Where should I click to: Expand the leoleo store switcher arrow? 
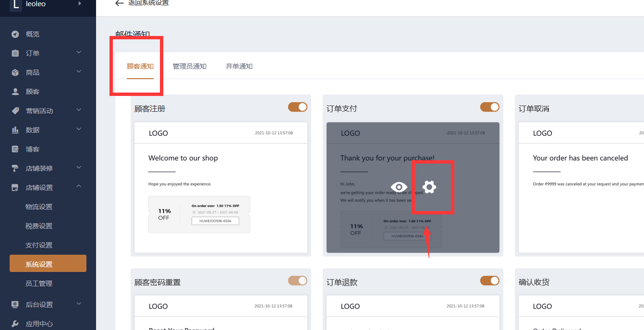(x=80, y=3)
